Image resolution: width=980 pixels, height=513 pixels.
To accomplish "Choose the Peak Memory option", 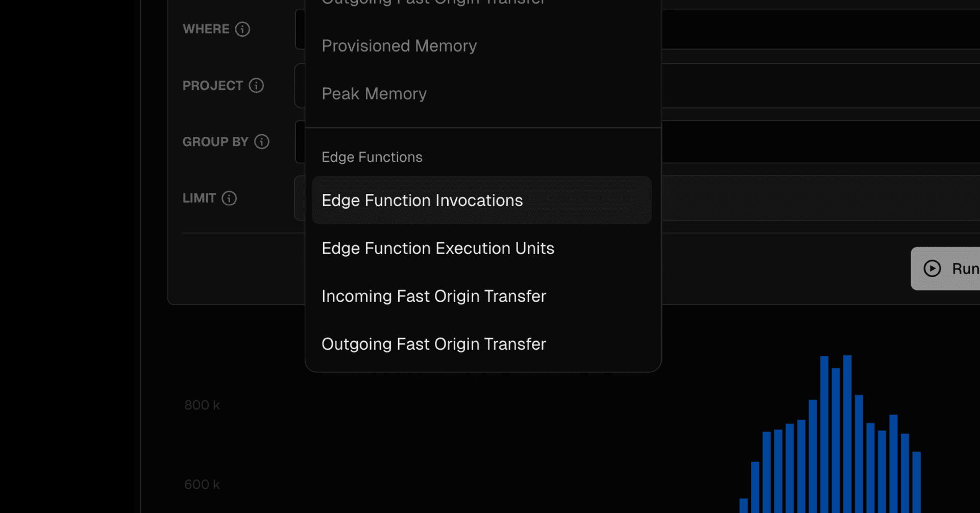I will [x=374, y=94].
